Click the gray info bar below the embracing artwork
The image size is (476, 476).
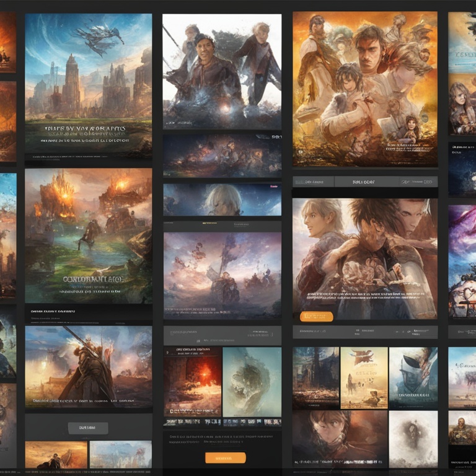pos(365,332)
